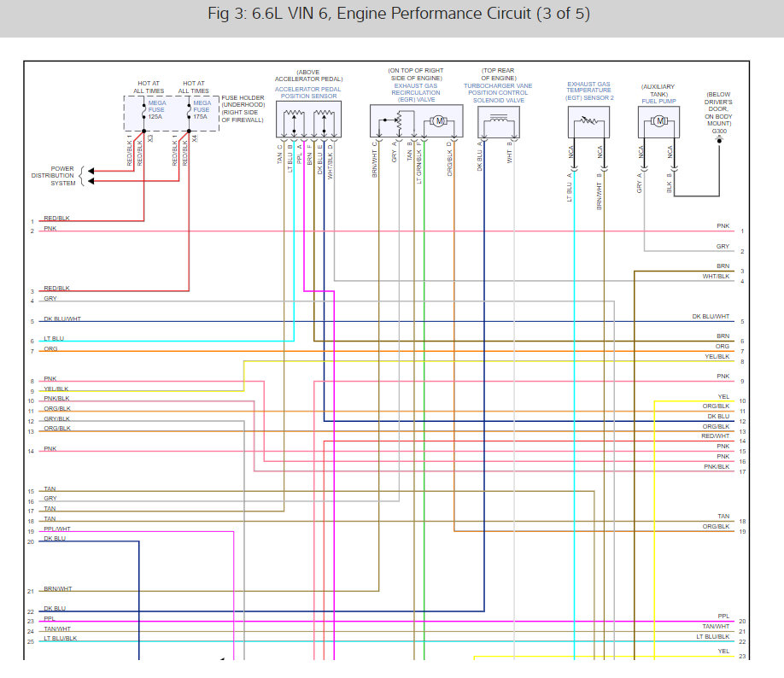784x678 pixels.
Task: Click the ORG label on left row 7
Action: click(x=50, y=348)
